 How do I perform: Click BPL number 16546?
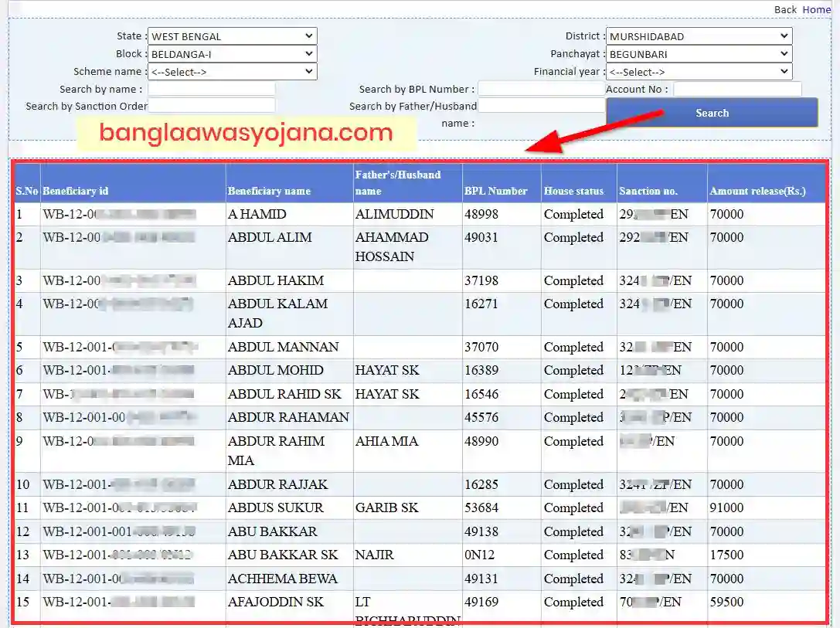[481, 394]
